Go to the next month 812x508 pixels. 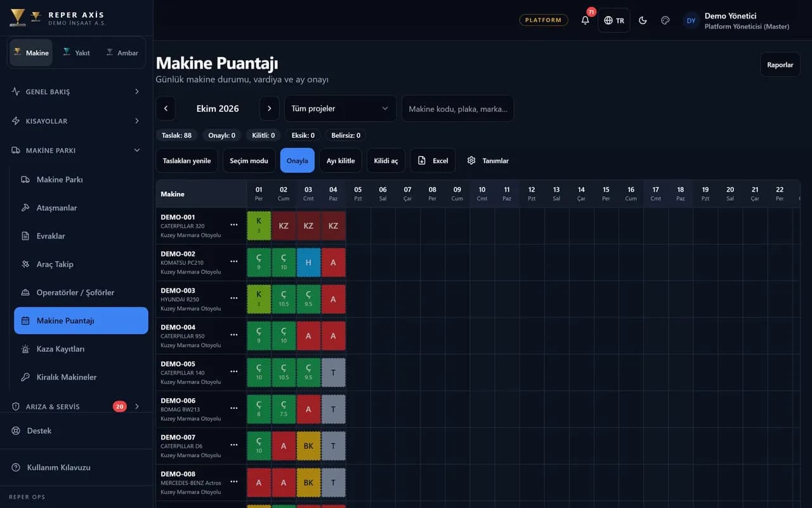pos(269,109)
